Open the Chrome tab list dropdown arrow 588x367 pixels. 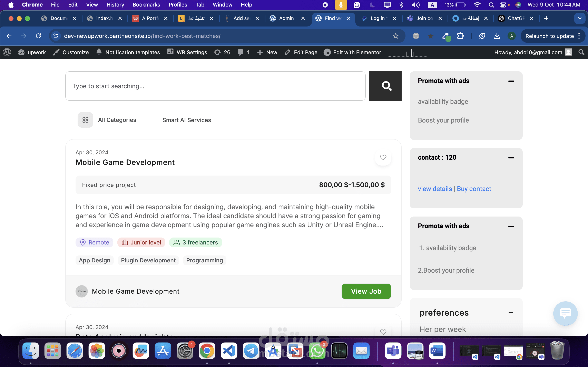tap(580, 18)
